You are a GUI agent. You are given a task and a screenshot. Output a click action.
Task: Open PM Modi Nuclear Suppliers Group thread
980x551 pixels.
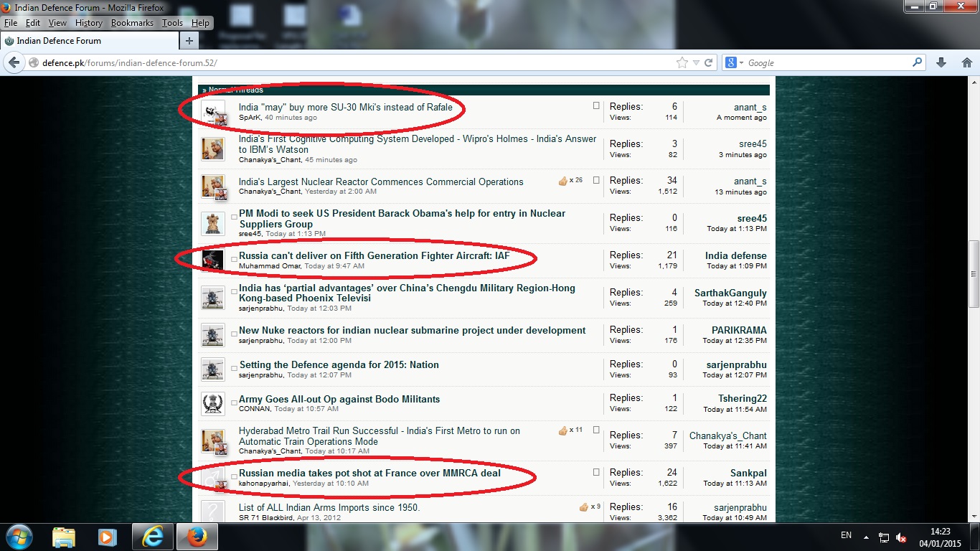pos(402,219)
